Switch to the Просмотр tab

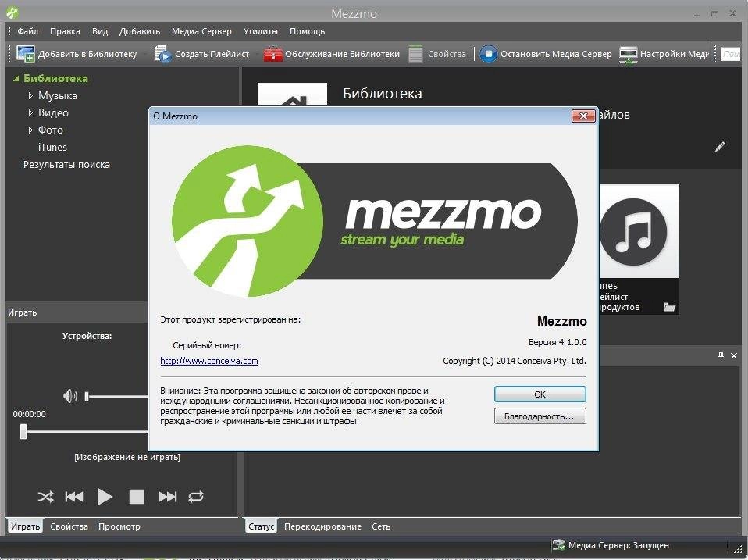[x=119, y=526]
